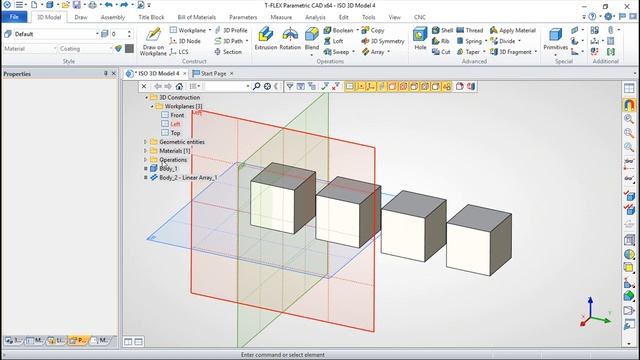
Task: Apply the Boolean operation
Action: 338,30
